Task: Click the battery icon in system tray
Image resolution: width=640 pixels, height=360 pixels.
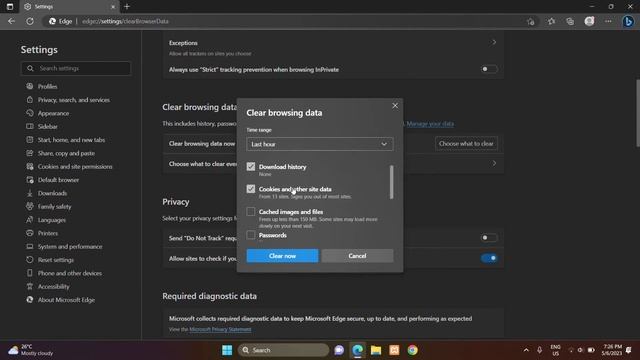Action: tap(591, 350)
